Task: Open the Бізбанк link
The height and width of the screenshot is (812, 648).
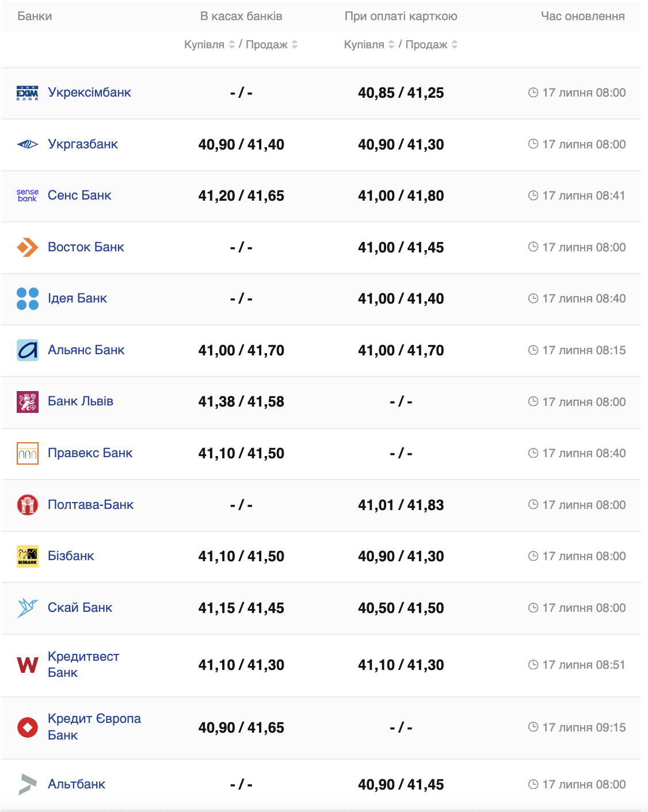Action: [x=71, y=556]
